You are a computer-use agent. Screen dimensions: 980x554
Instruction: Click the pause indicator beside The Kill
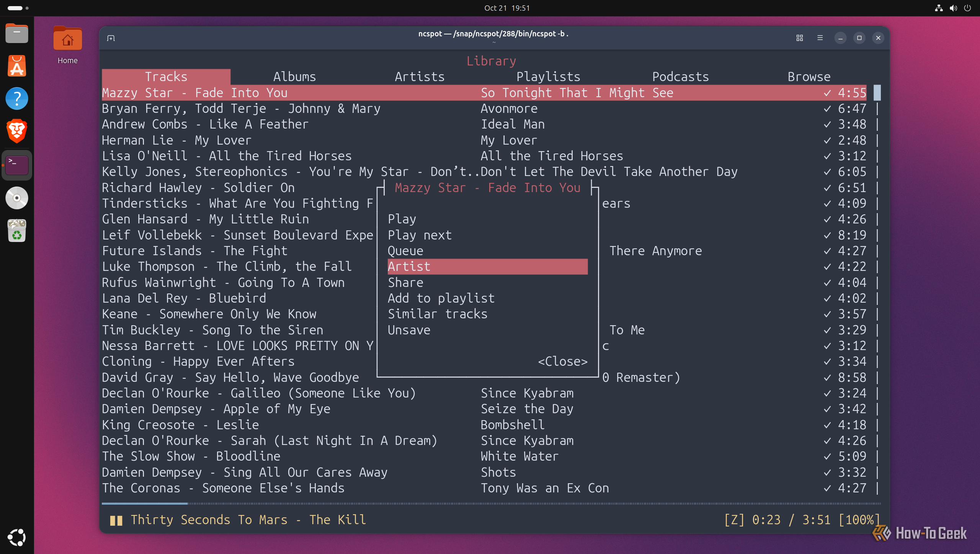coord(116,520)
